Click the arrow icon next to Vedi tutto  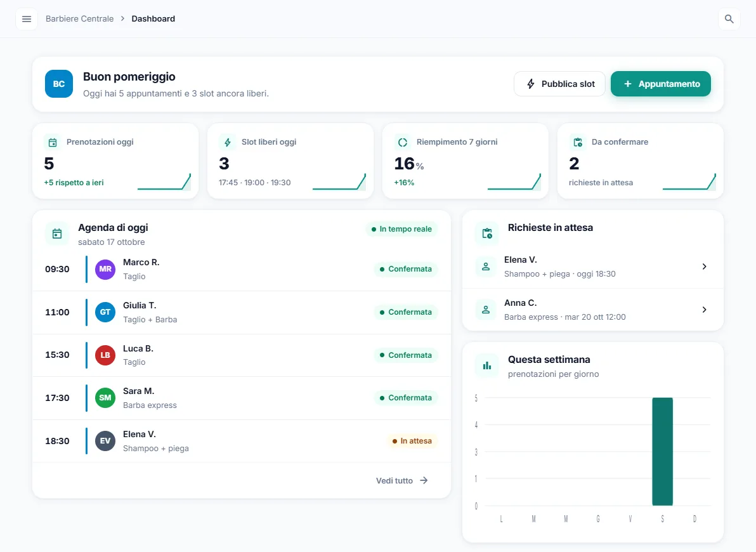(424, 480)
